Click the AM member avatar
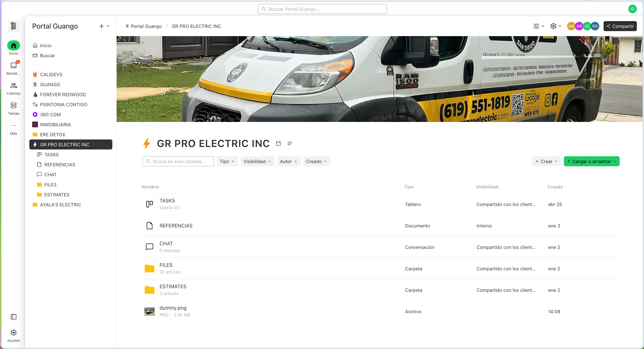The width and height of the screenshot is (644, 349). pos(571,26)
